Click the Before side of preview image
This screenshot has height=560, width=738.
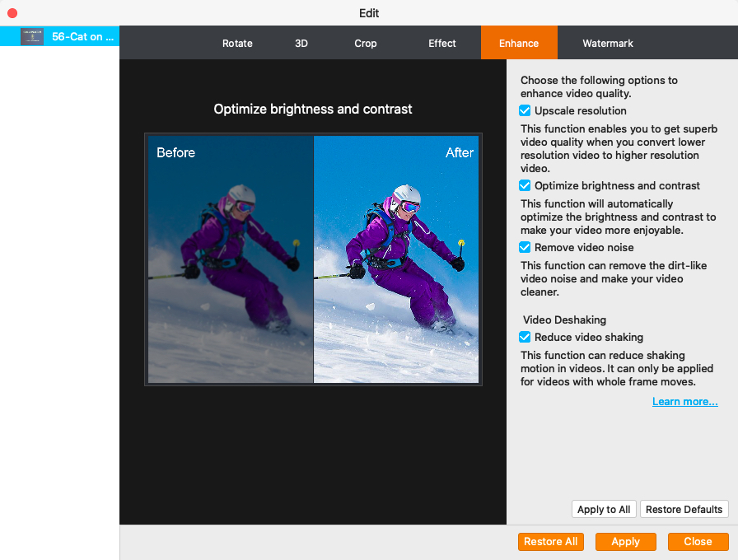click(x=231, y=259)
